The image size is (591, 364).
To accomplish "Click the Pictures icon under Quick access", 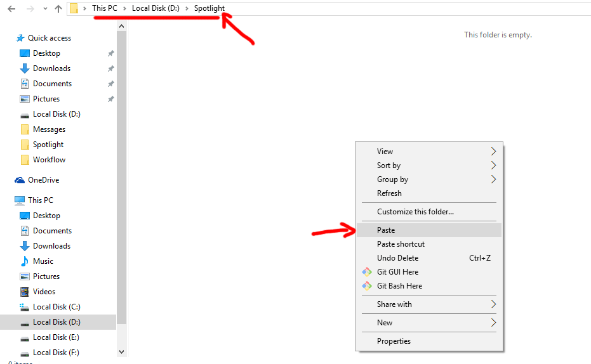I will point(25,99).
